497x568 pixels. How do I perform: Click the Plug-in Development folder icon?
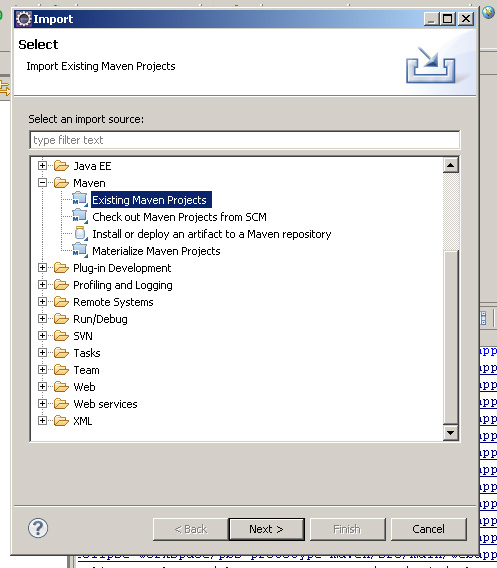coord(61,268)
